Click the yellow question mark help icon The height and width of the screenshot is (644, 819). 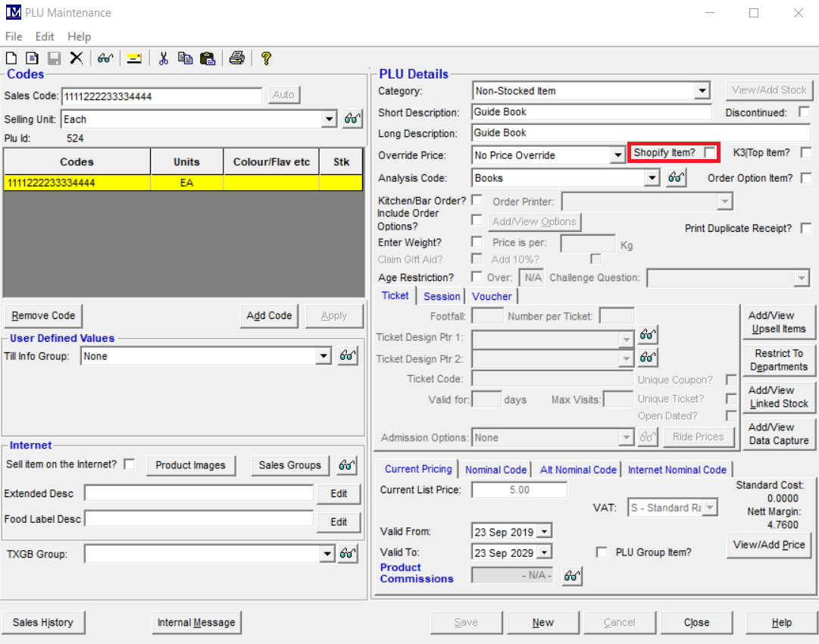tap(266, 58)
